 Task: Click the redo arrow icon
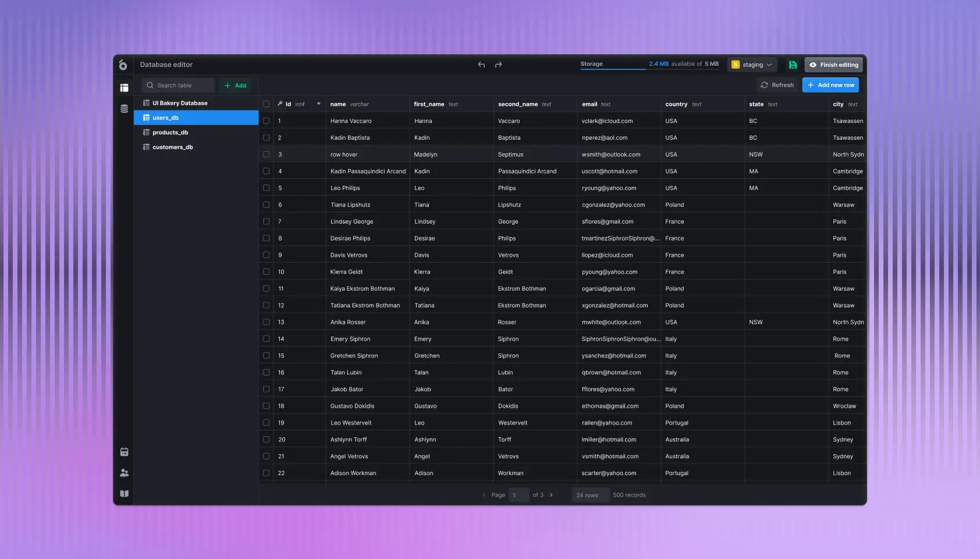[x=499, y=65]
